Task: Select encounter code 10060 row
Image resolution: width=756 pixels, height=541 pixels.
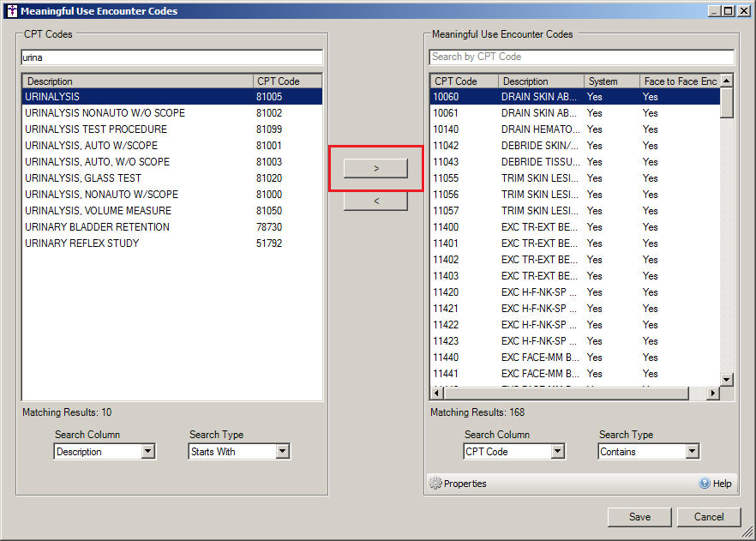Action: tap(575, 96)
